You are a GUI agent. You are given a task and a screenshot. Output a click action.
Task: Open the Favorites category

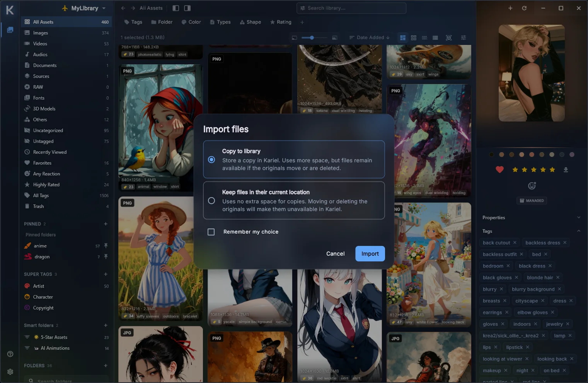coord(66,163)
